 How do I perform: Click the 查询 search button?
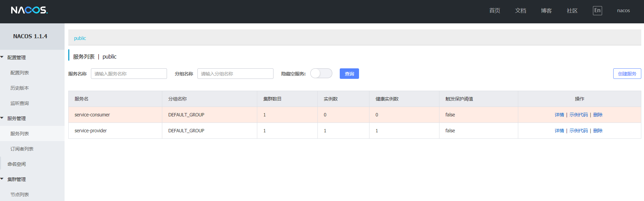349,74
